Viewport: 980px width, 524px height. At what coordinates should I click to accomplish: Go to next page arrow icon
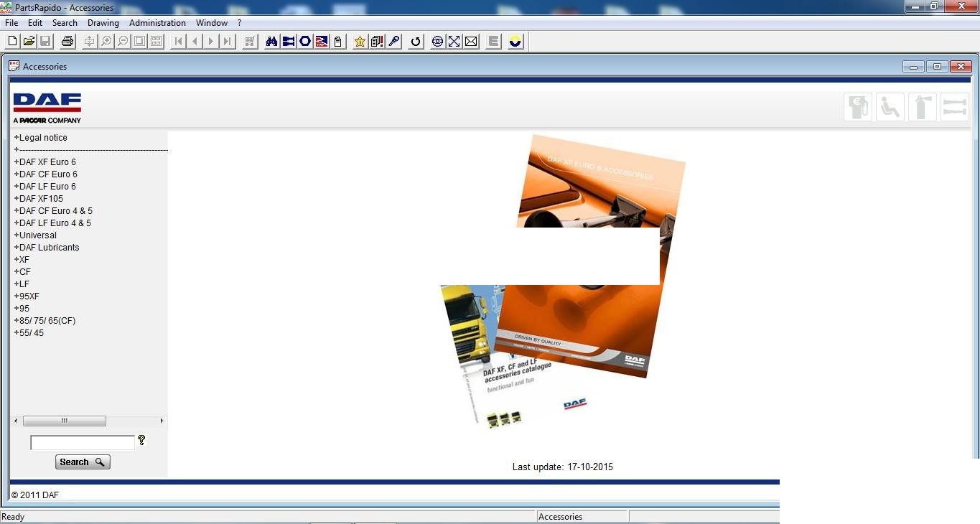click(x=211, y=42)
